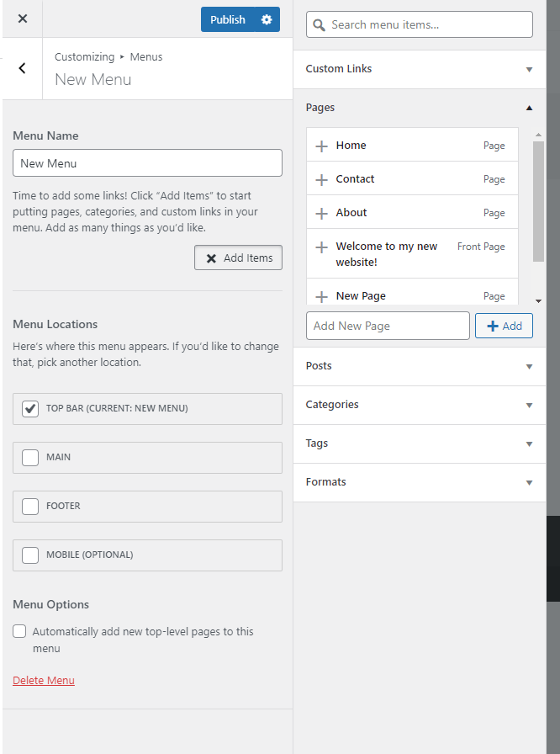Viewport: 560px width, 754px height.
Task: Collapse the Pages section
Action: [420, 108]
